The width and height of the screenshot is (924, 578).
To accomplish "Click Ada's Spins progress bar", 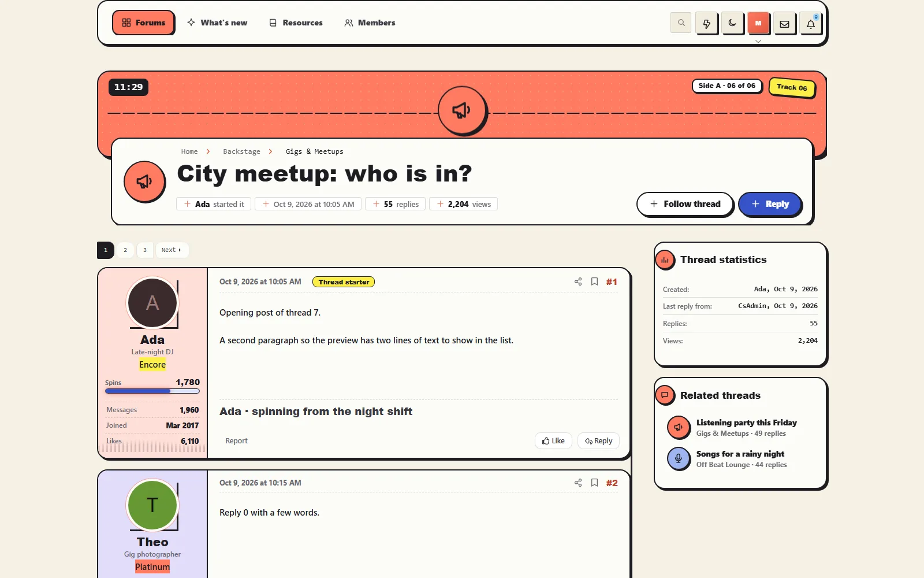I will tap(152, 391).
